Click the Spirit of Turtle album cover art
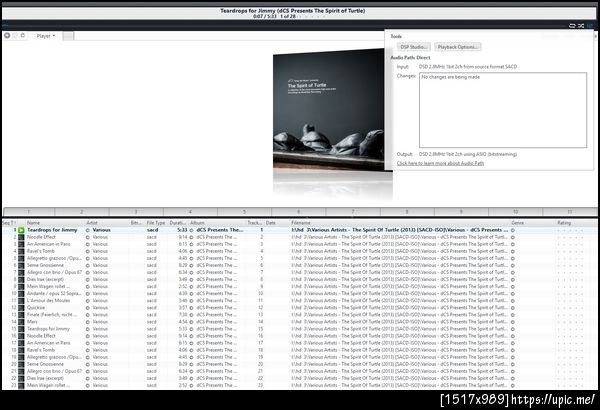 pos(328,109)
